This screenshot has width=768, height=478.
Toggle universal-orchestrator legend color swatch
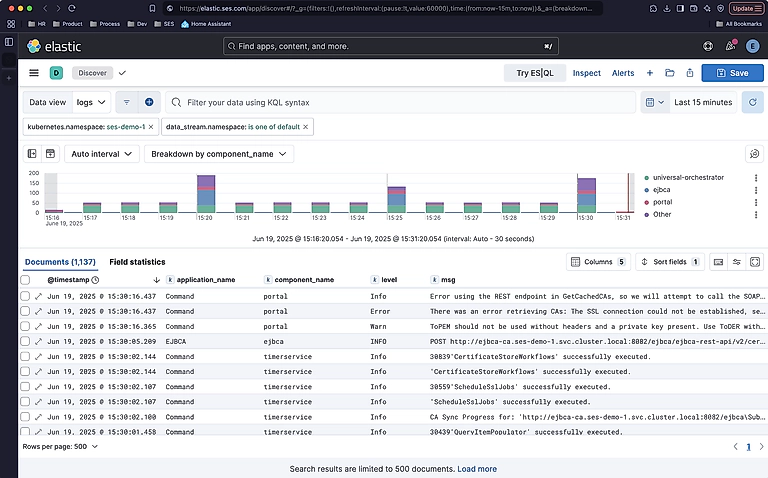(x=646, y=177)
